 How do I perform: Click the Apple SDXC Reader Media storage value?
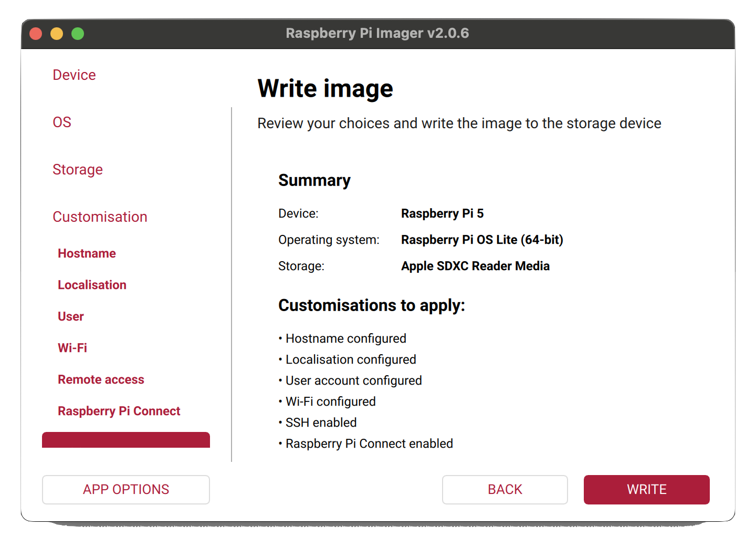475,266
